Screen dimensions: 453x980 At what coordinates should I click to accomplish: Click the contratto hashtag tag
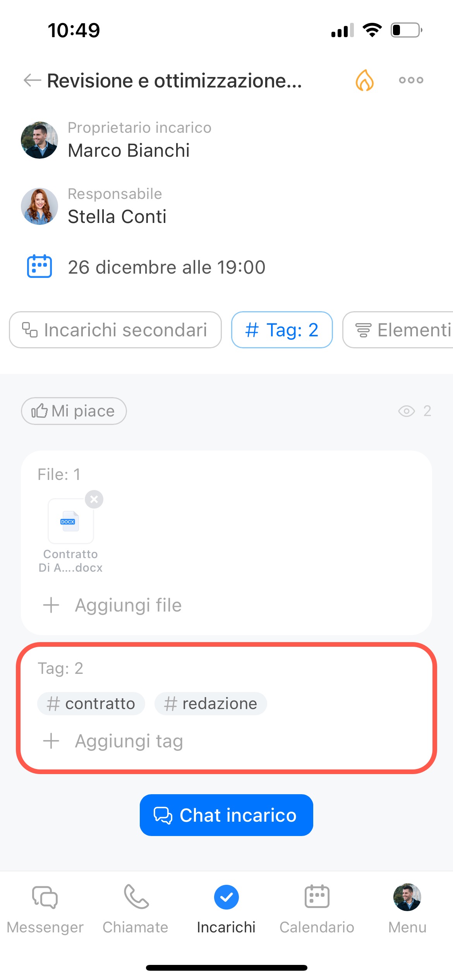[91, 704]
